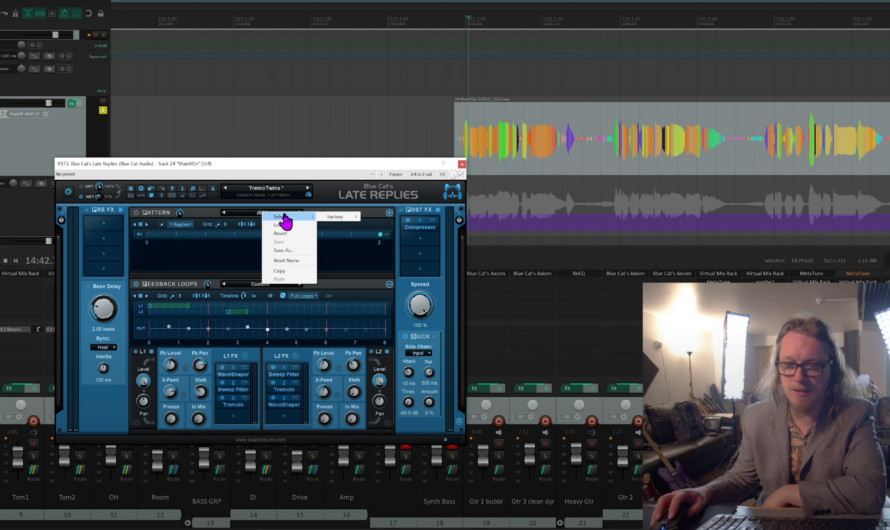Go to next preset after TremoTwins
The width and height of the screenshot is (890, 530).
[x=308, y=188]
